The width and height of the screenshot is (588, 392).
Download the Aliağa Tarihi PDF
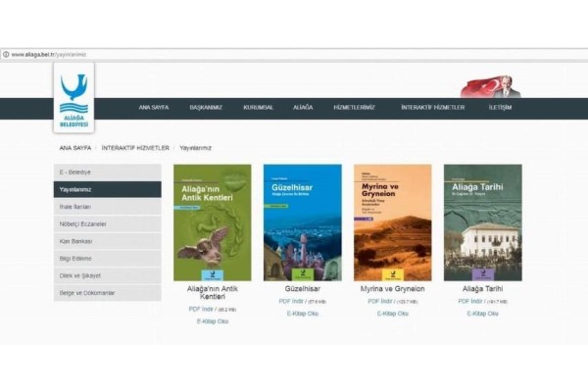[x=470, y=301]
